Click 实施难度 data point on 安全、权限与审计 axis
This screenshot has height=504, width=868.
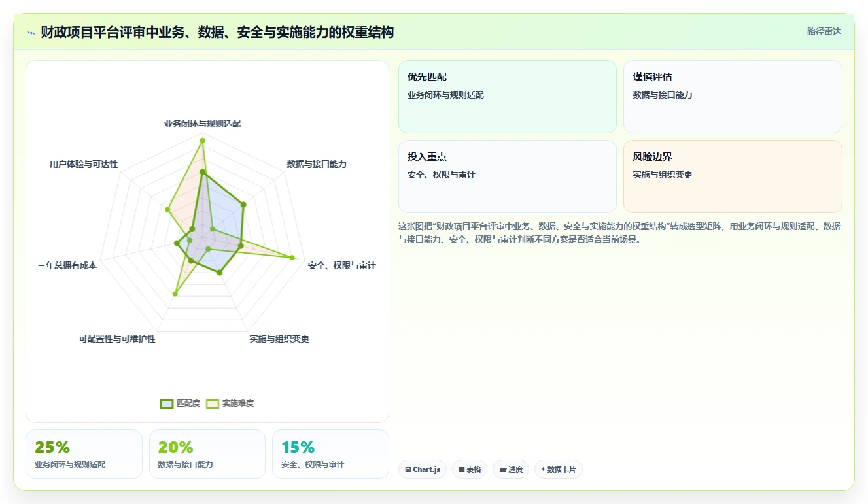292,258
